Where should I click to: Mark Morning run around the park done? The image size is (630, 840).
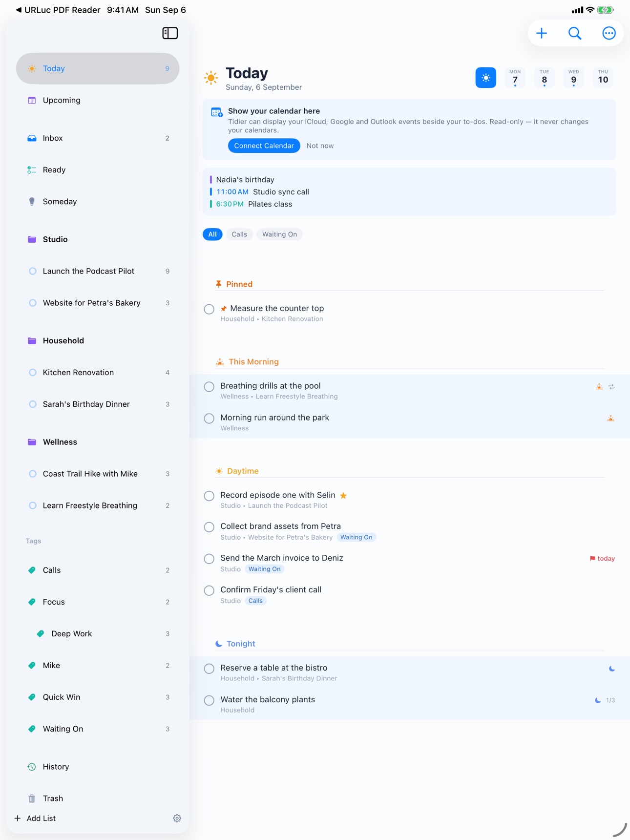tap(209, 419)
